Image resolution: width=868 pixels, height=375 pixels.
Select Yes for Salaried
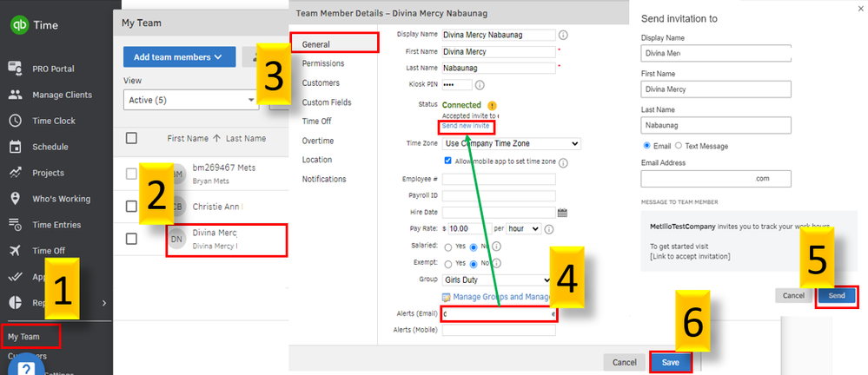tap(447, 247)
